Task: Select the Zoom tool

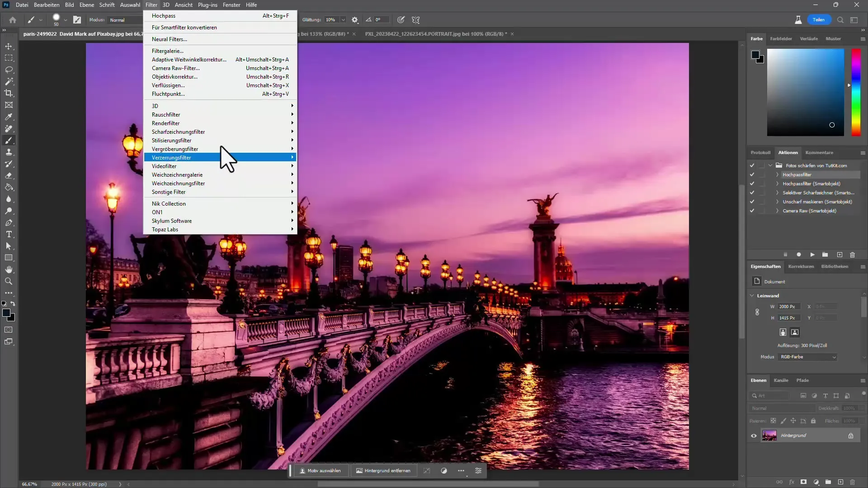Action: (x=9, y=281)
